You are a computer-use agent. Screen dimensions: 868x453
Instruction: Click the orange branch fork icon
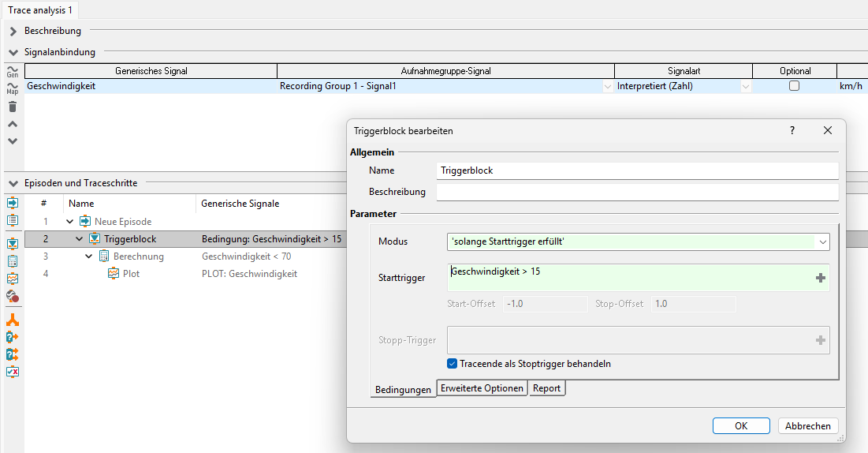13,320
